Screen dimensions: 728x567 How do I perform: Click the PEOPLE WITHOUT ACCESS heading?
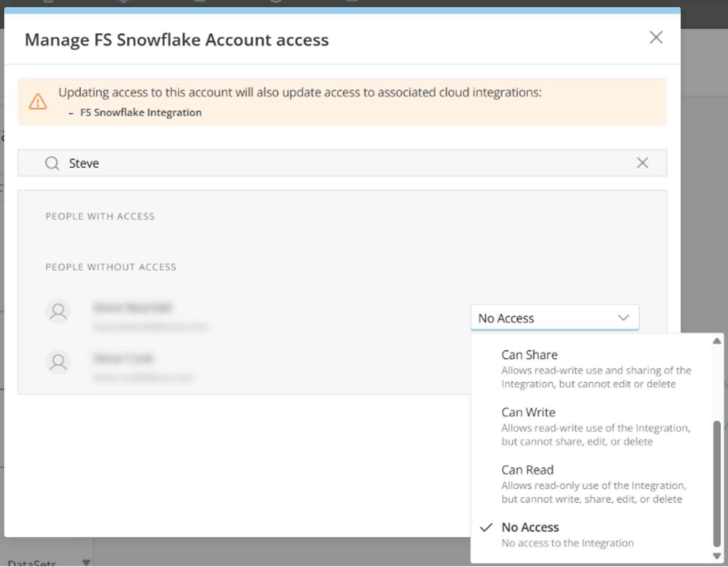click(x=111, y=267)
